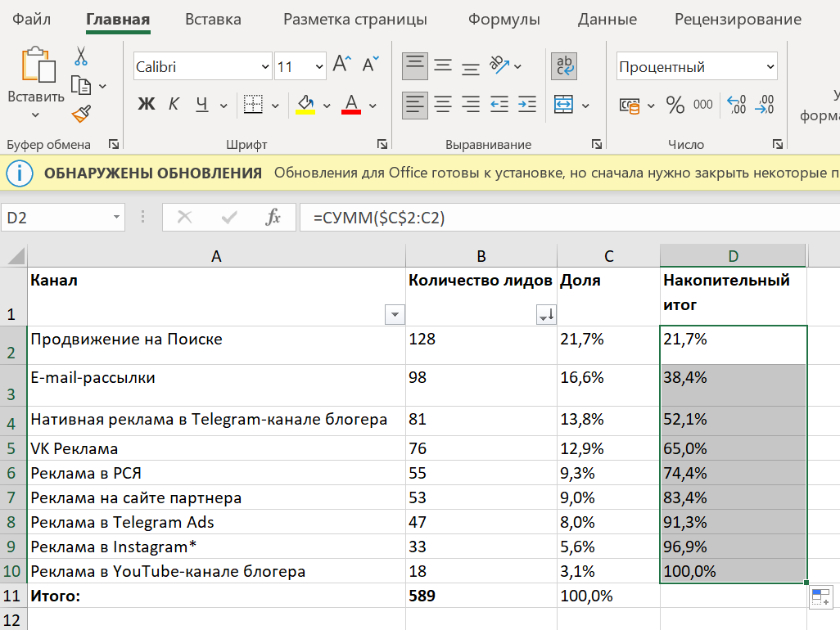
Task: Switch to the Данные ribbon tab
Action: point(607,17)
